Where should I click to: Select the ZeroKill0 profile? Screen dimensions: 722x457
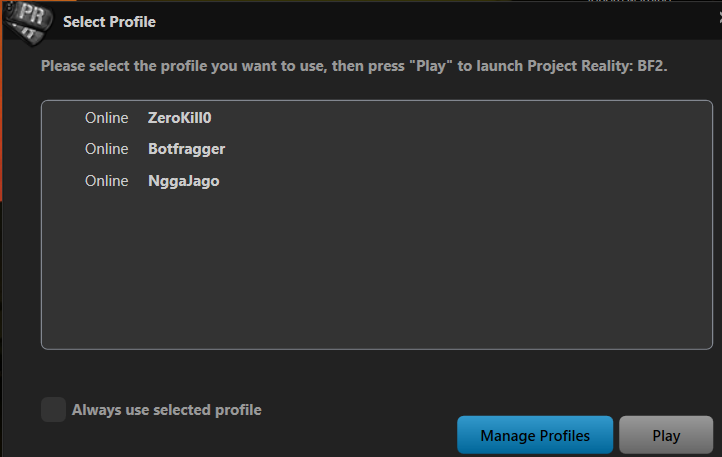point(179,118)
